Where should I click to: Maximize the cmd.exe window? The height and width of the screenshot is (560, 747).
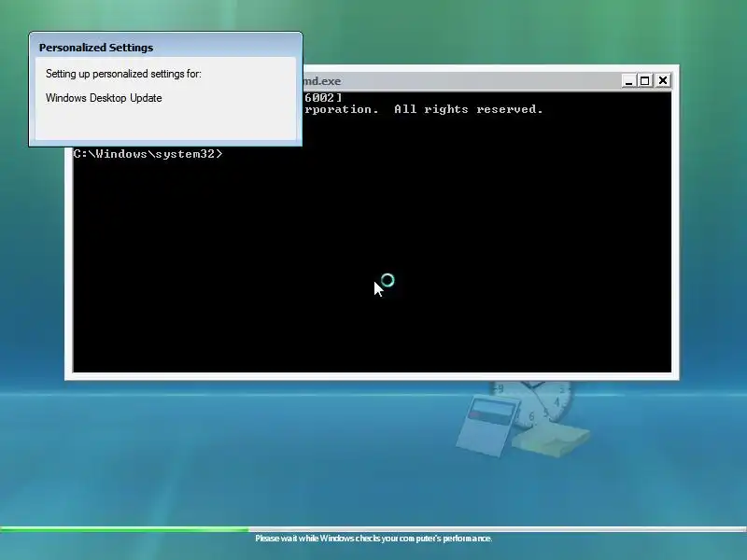pos(645,81)
